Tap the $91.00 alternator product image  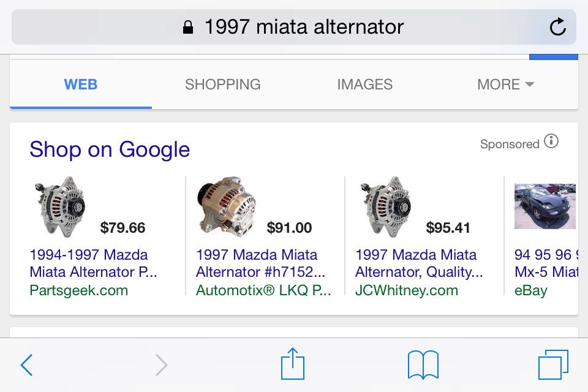click(x=226, y=205)
